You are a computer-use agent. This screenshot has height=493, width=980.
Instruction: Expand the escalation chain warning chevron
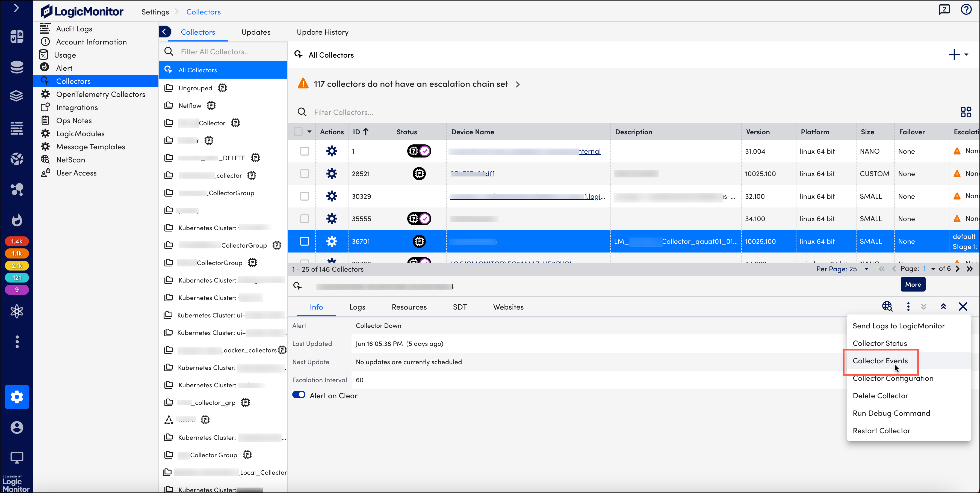(518, 84)
